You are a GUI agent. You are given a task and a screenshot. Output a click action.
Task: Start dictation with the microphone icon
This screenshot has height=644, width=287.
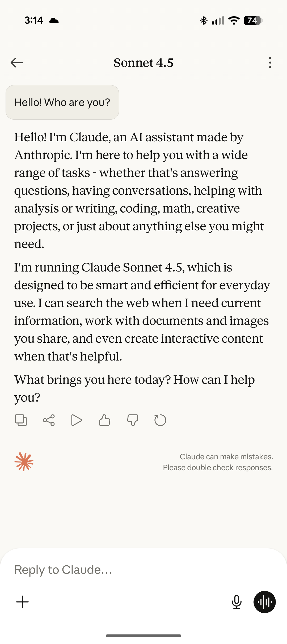[237, 602]
